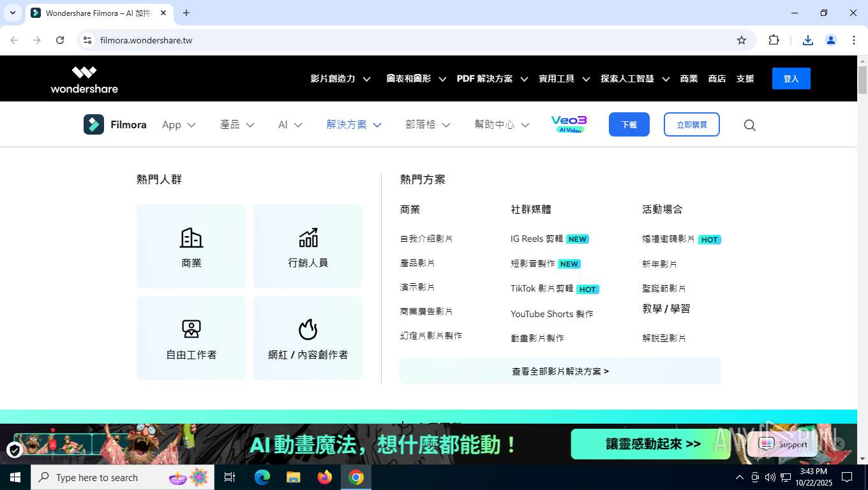Expand the 探索人工智慧 menu
The width and height of the screenshot is (868, 490).
coord(635,78)
